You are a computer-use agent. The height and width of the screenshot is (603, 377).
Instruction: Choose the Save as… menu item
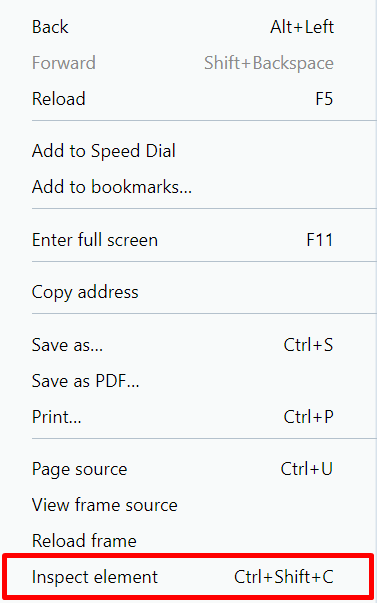188,345
